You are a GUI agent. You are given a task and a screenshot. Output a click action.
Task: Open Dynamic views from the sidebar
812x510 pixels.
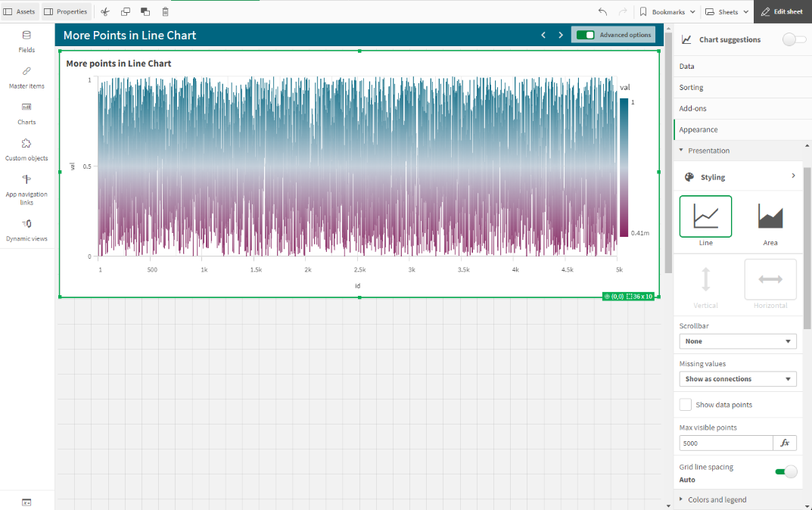click(x=26, y=229)
